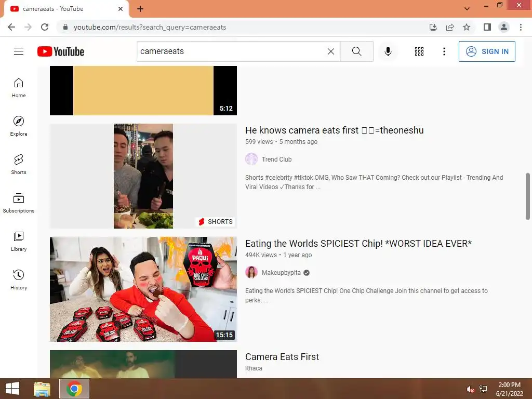Screen dimensions: 532x399
Task: Open History in the sidebar
Action: click(x=19, y=280)
